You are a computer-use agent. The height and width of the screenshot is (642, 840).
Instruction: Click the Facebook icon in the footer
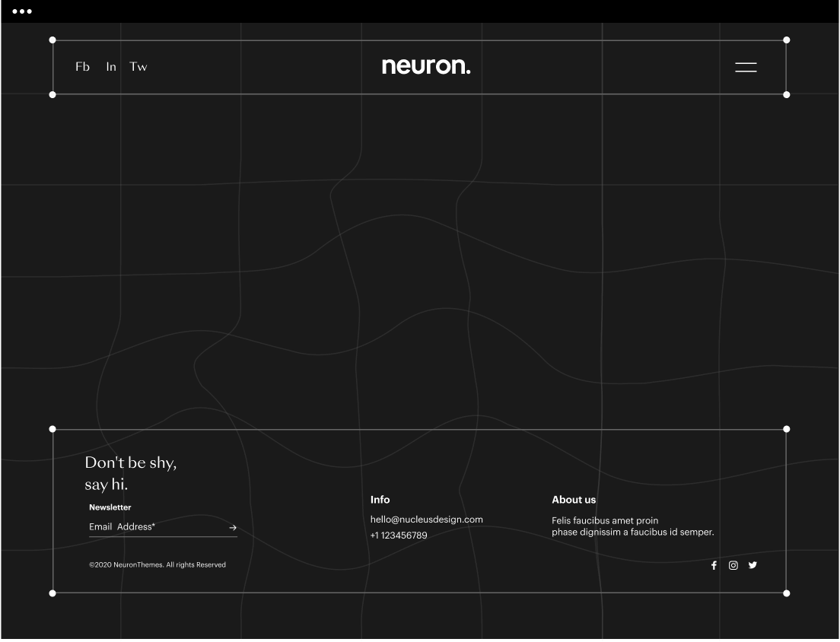pos(714,565)
